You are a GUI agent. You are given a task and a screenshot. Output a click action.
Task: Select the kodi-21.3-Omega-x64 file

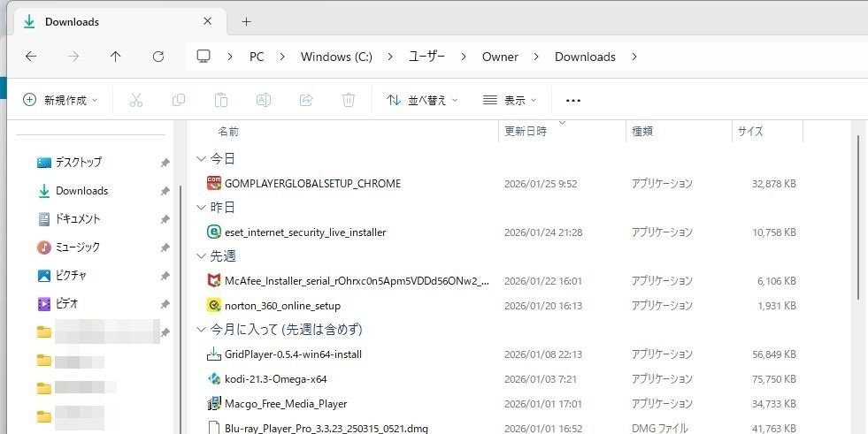[275, 379]
